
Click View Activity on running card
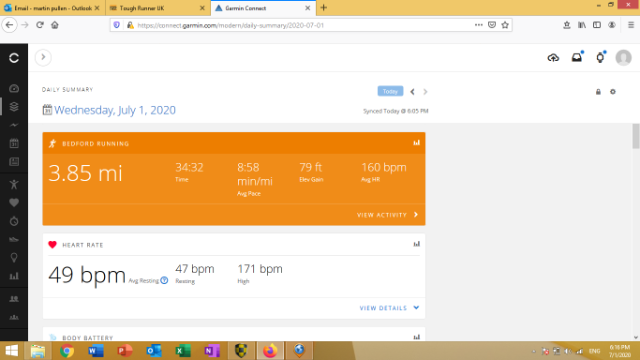point(388,215)
